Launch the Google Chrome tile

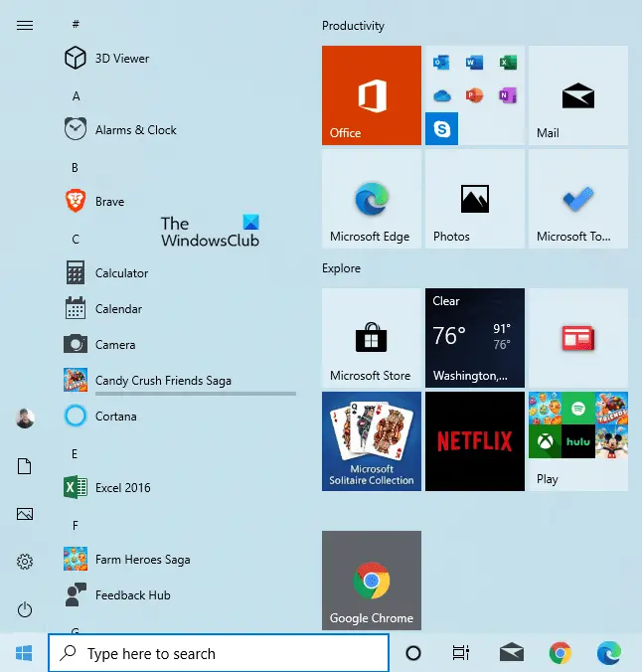click(x=371, y=581)
